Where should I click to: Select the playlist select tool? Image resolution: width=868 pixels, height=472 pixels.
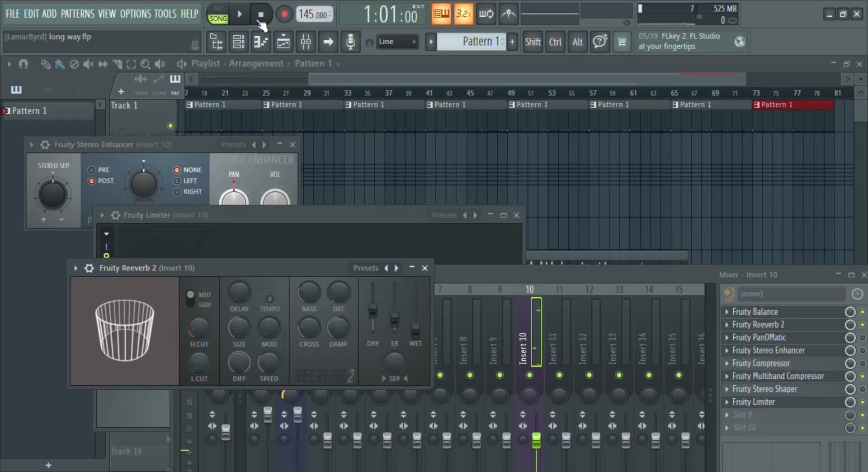click(x=132, y=64)
